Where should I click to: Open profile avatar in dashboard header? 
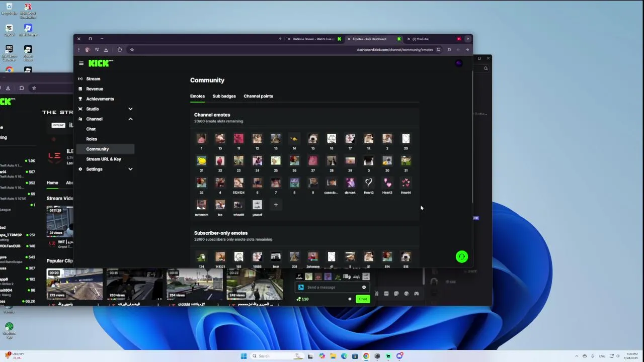[x=458, y=63]
